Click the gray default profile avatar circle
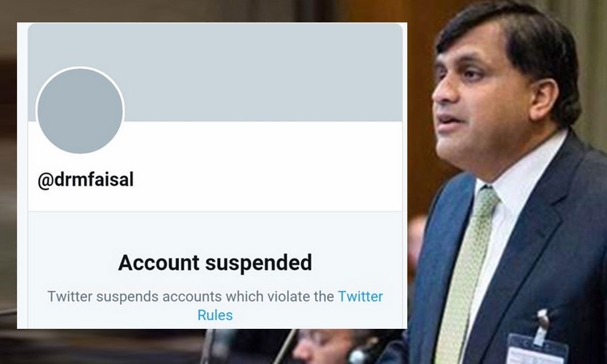607x364 pixels. [80, 111]
